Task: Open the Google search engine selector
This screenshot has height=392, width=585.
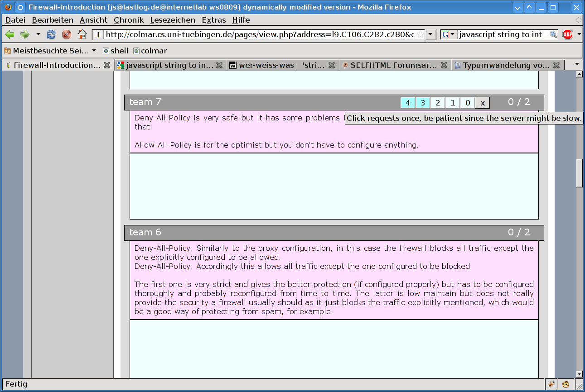Action: pos(449,34)
